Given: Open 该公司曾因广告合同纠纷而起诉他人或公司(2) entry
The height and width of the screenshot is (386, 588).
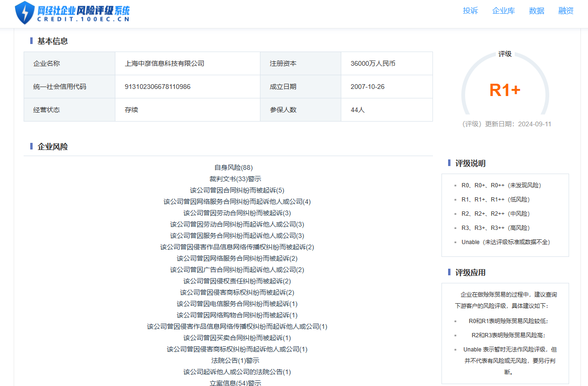Looking at the screenshot, I should (x=237, y=270).
